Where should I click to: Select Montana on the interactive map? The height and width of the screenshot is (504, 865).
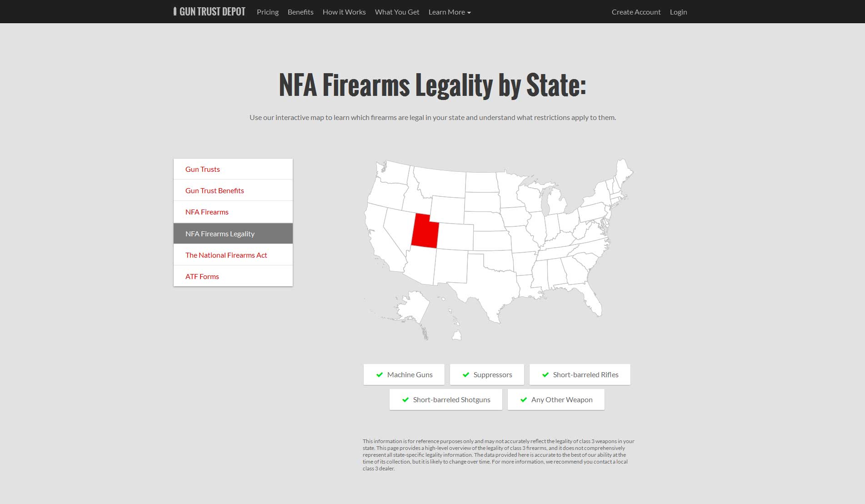click(x=439, y=182)
